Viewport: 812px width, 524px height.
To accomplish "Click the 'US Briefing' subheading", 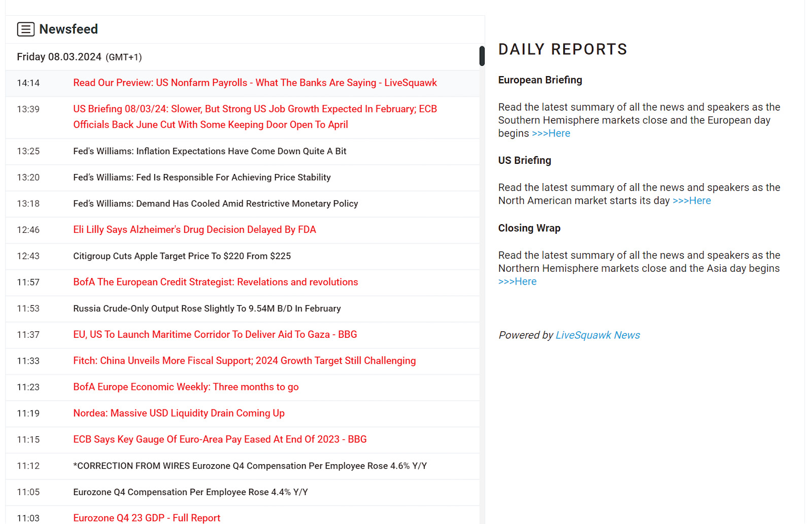I will click(525, 160).
